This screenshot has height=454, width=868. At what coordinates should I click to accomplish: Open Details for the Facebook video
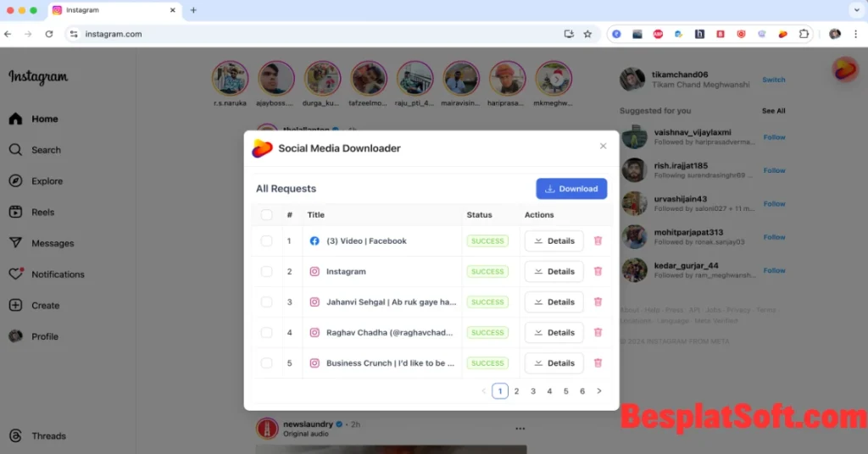pos(554,241)
